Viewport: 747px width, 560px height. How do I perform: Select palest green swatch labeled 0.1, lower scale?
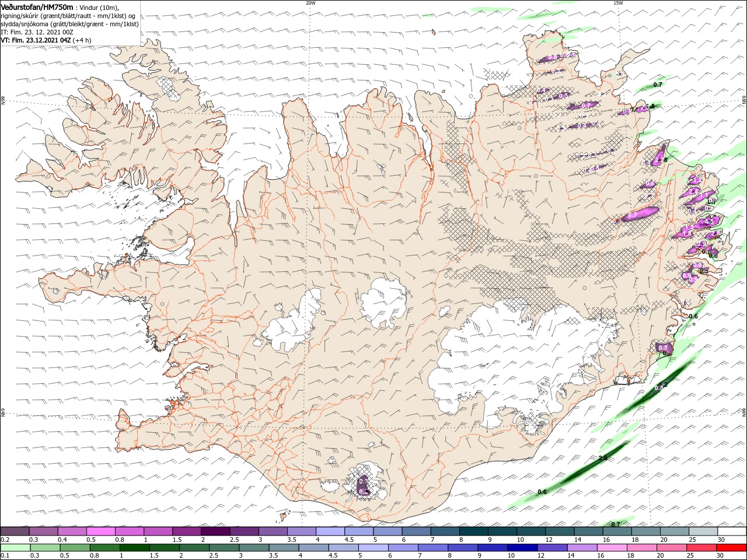click(x=15, y=548)
